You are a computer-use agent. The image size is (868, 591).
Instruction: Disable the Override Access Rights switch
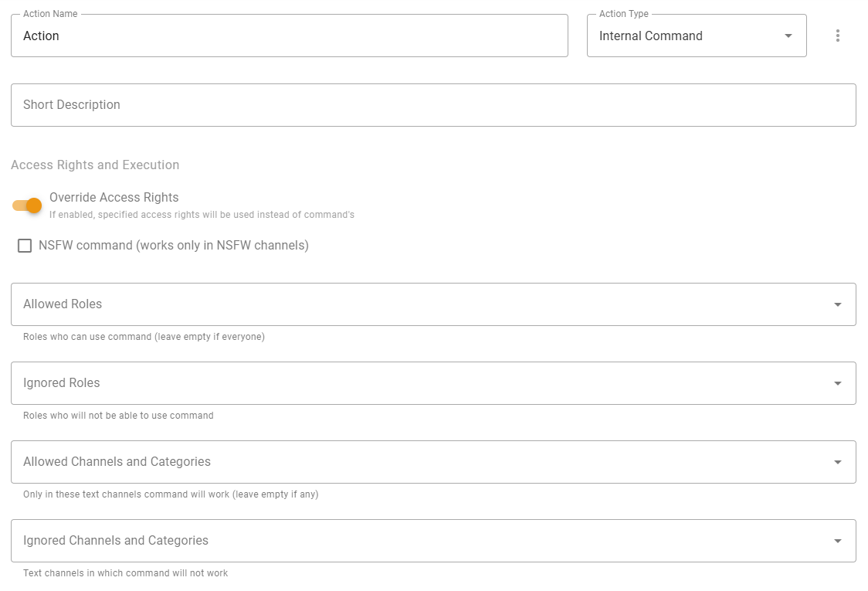pyautogui.click(x=27, y=205)
